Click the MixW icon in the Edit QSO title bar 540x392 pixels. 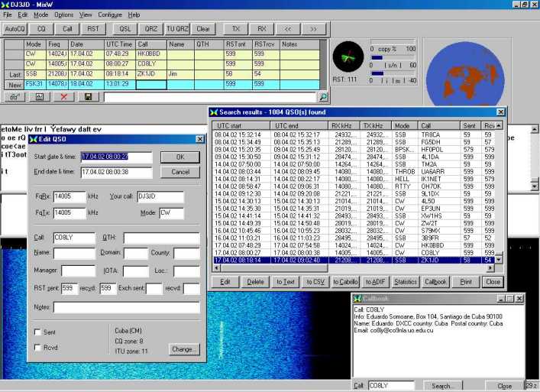[x=34, y=139]
